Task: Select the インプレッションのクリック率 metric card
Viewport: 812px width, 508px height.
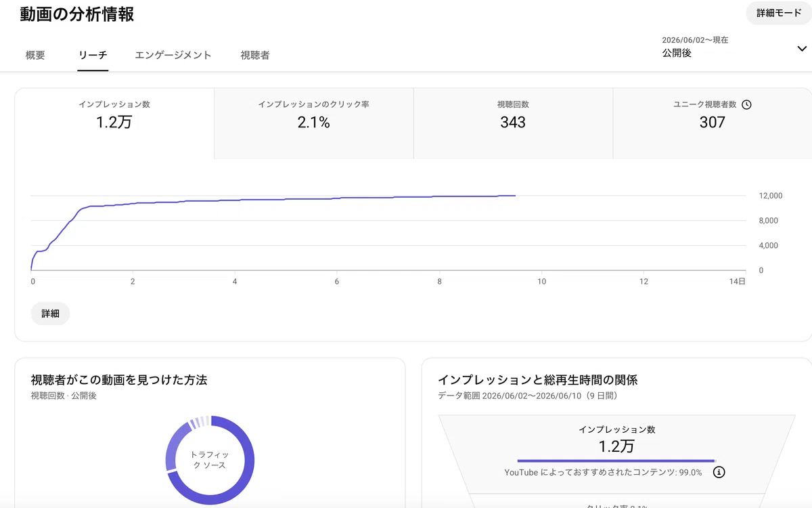Action: pyautogui.click(x=313, y=123)
